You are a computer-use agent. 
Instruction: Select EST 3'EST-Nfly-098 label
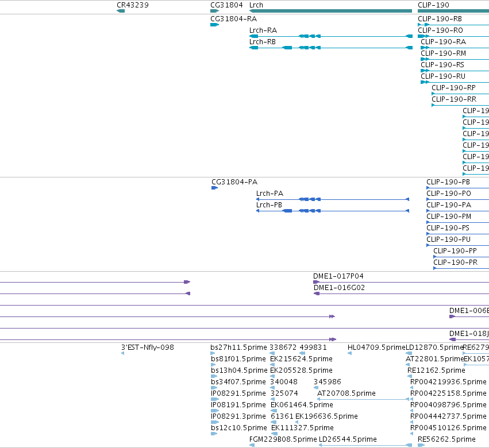(x=148, y=347)
